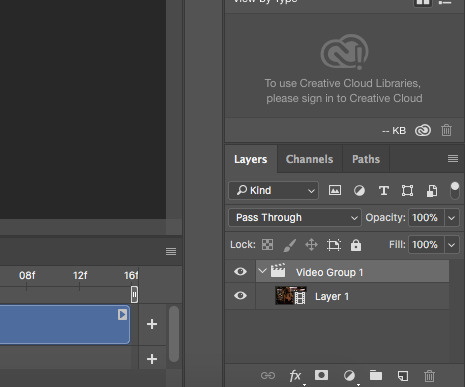The height and width of the screenshot is (387, 465).
Task: Click the timeline vertical scrollbar
Action: point(174,334)
